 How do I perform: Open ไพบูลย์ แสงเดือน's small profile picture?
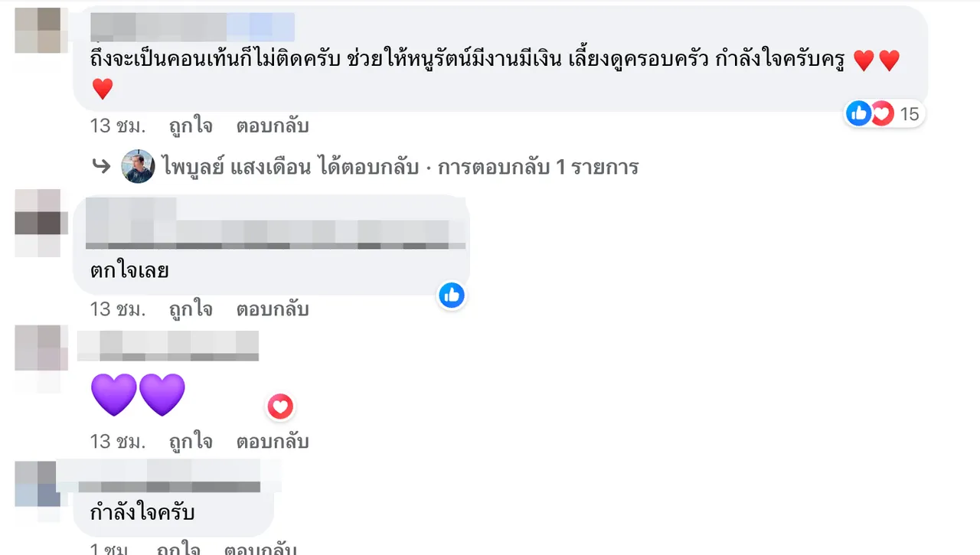pos(139,166)
